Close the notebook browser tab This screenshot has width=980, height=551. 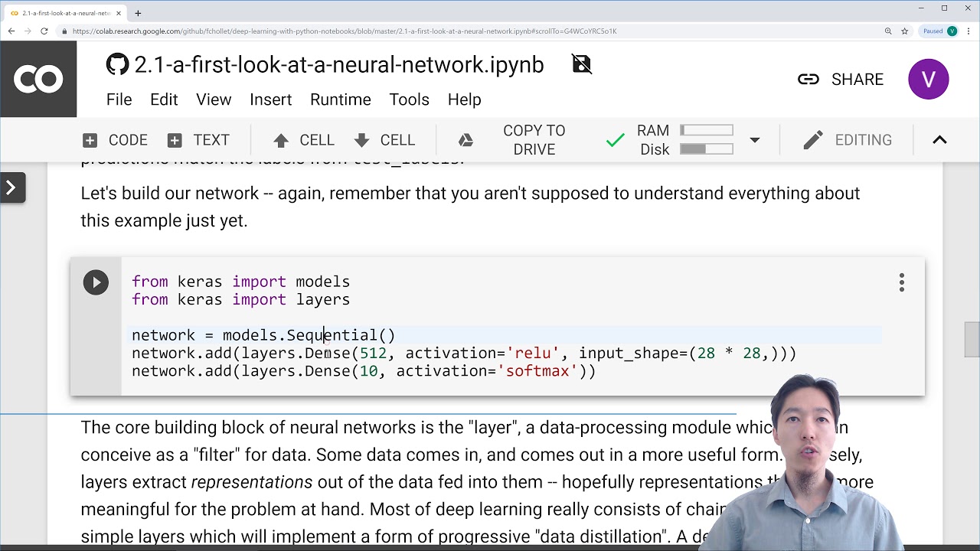(x=119, y=13)
